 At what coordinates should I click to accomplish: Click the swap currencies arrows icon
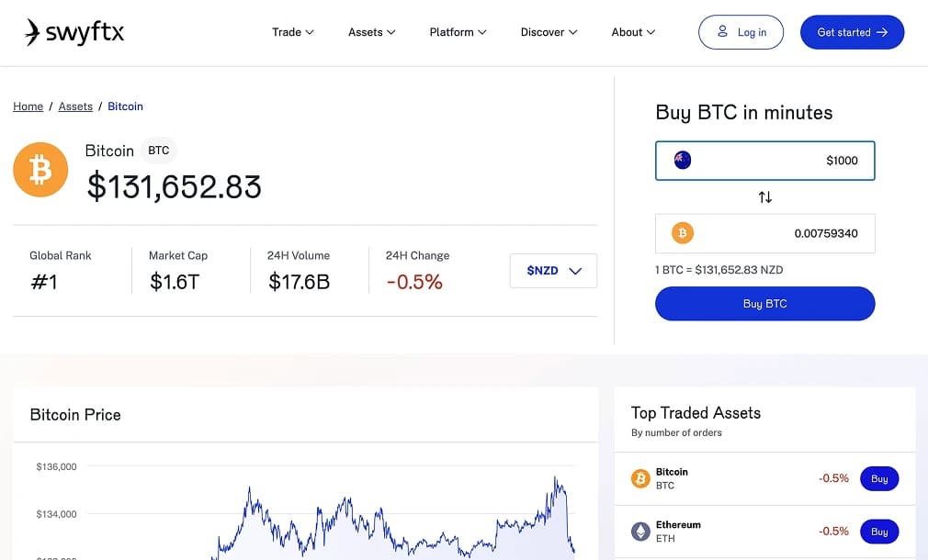pyautogui.click(x=764, y=196)
